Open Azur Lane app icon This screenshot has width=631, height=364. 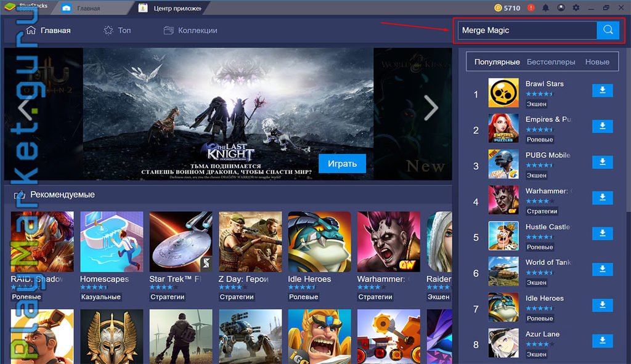[503, 343]
